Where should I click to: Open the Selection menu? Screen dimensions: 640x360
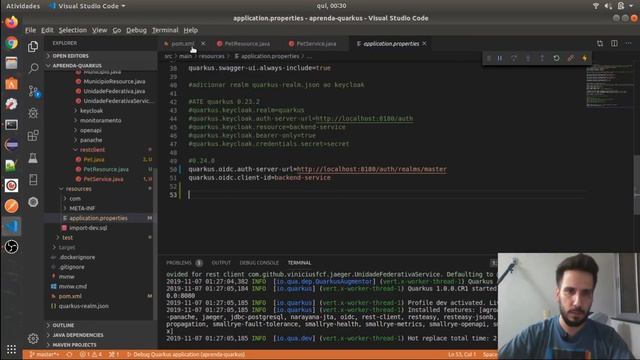pos(72,30)
